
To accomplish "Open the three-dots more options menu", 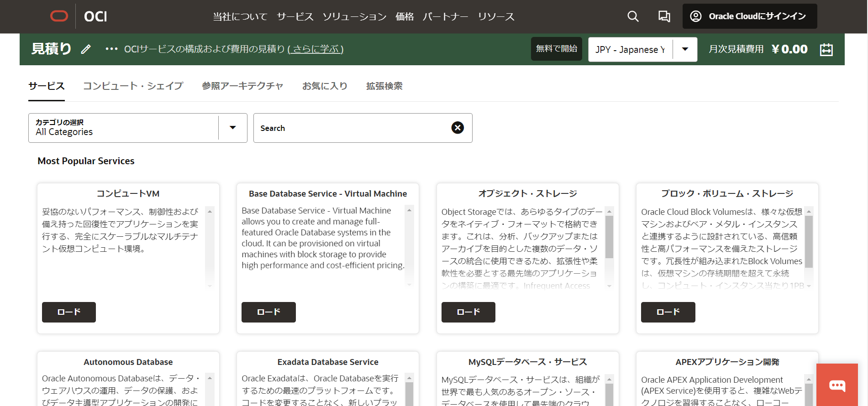I will pos(111,49).
